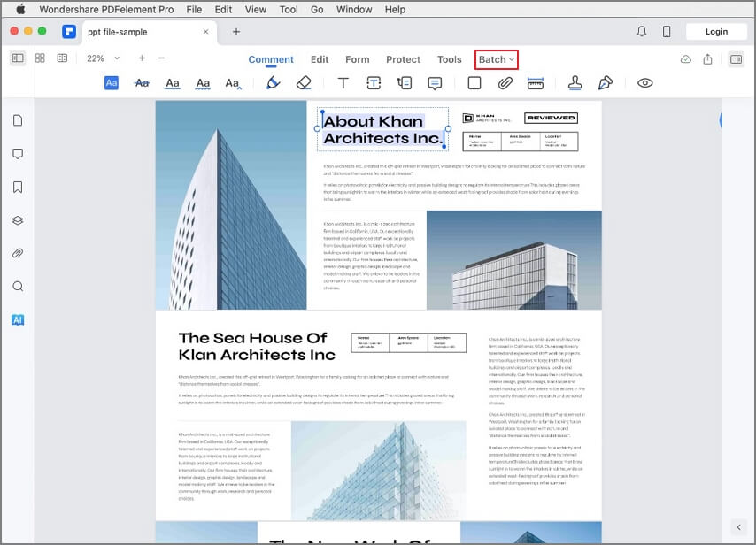
Task: Toggle comment visibility with the eye icon
Action: click(x=644, y=83)
